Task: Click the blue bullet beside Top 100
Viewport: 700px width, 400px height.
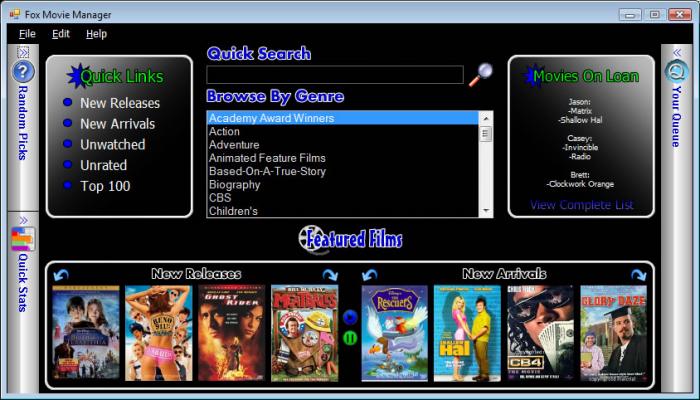Action: click(68, 185)
